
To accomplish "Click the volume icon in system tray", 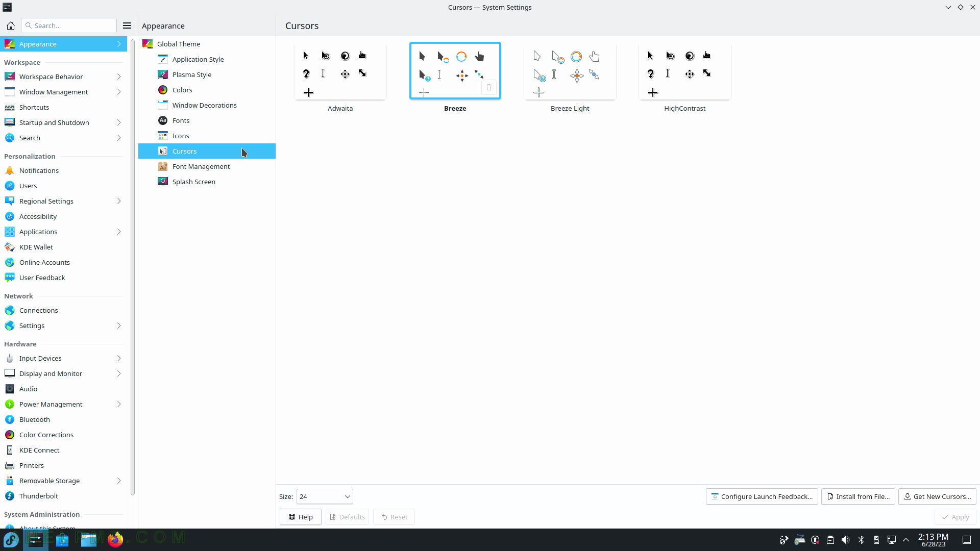I will (846, 540).
